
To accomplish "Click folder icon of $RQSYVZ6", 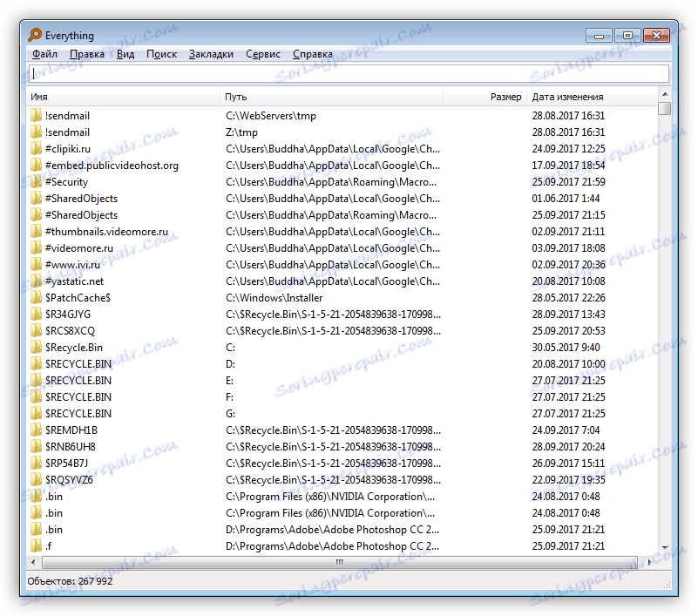I will (36, 480).
